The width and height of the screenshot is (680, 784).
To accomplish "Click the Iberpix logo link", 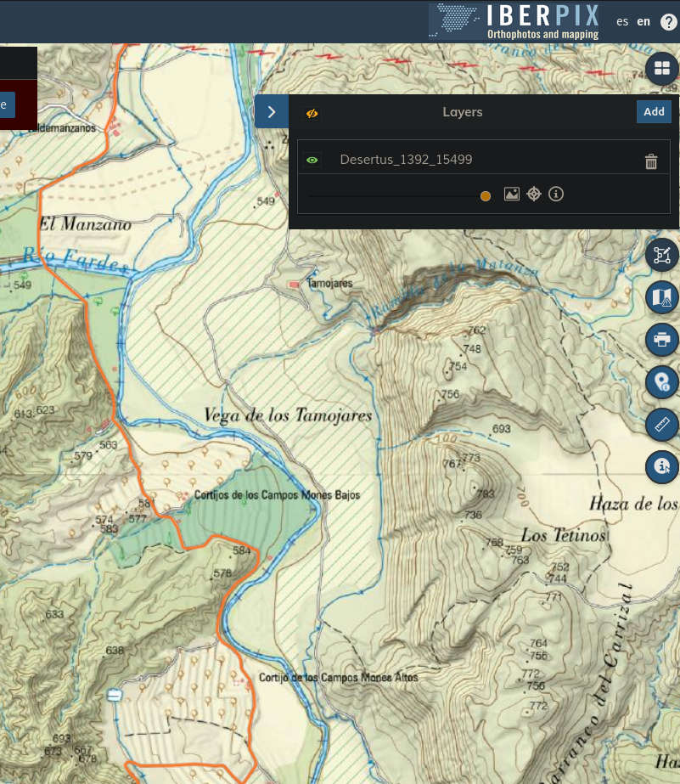I will [x=515, y=21].
